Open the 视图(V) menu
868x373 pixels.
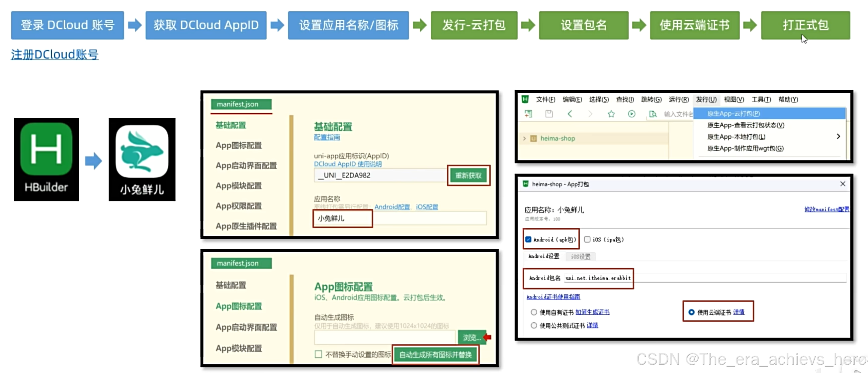click(734, 99)
